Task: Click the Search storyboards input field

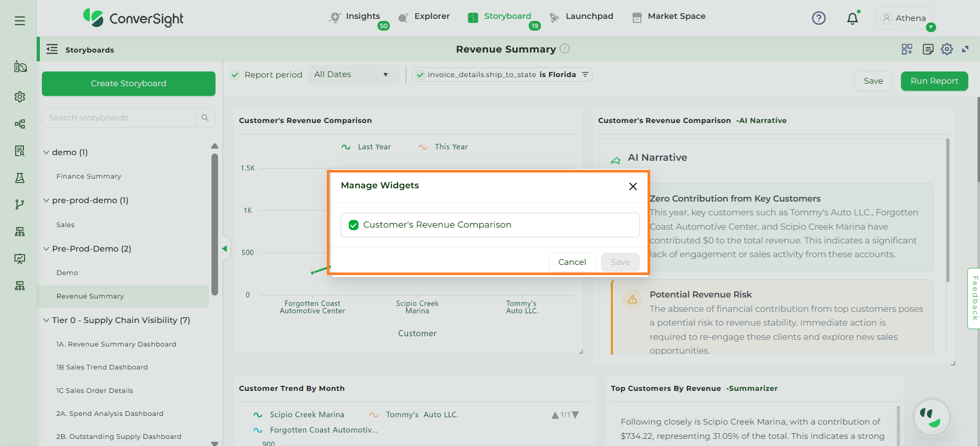Action: coord(119,118)
